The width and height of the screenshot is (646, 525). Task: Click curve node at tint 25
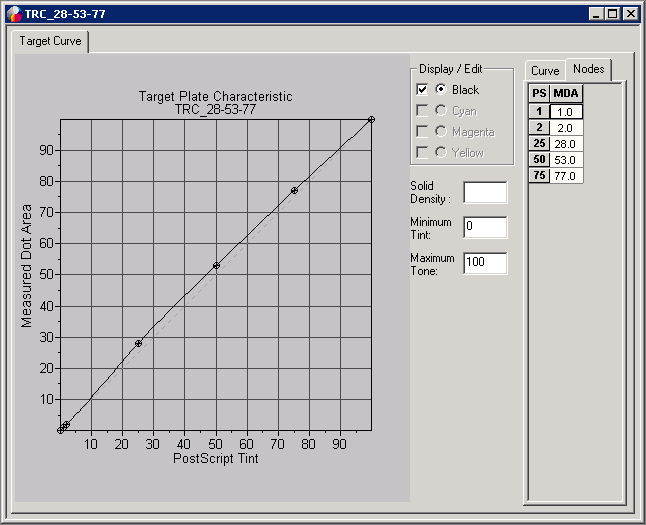coord(138,343)
